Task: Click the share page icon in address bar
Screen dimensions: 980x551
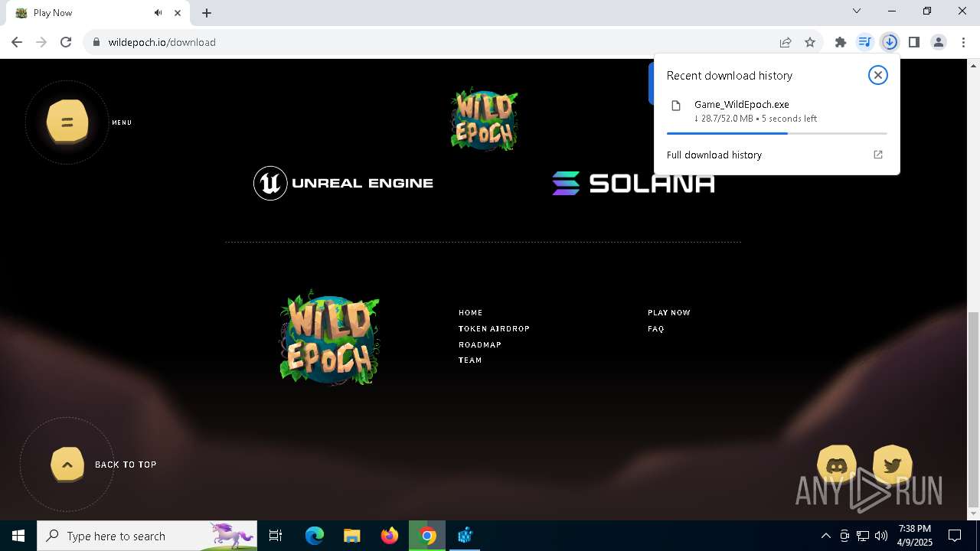Action: tap(786, 42)
